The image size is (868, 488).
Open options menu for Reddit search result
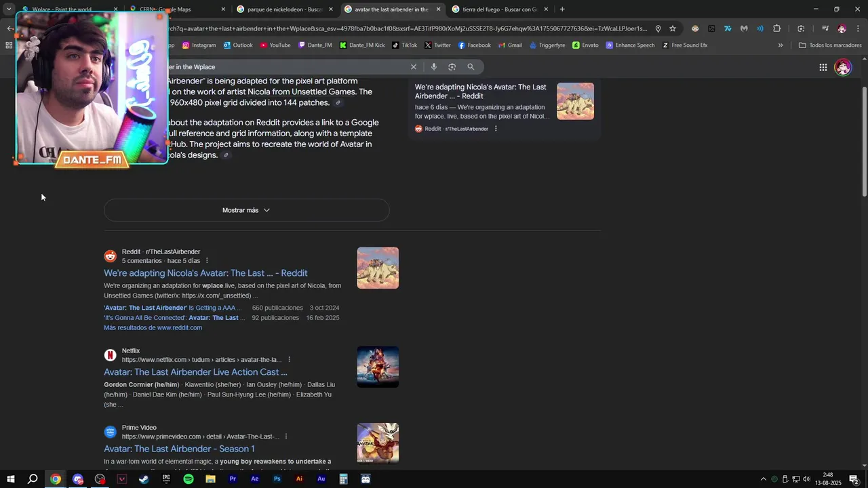tap(207, 261)
